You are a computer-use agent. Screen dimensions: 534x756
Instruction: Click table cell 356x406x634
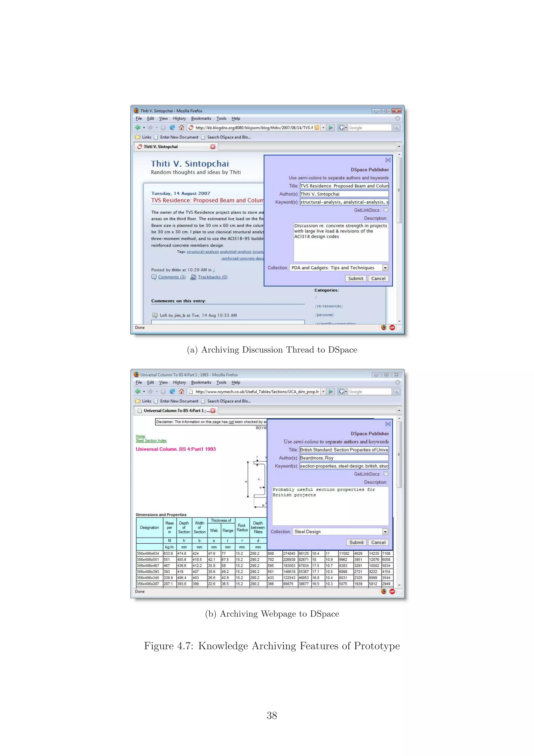(149, 554)
